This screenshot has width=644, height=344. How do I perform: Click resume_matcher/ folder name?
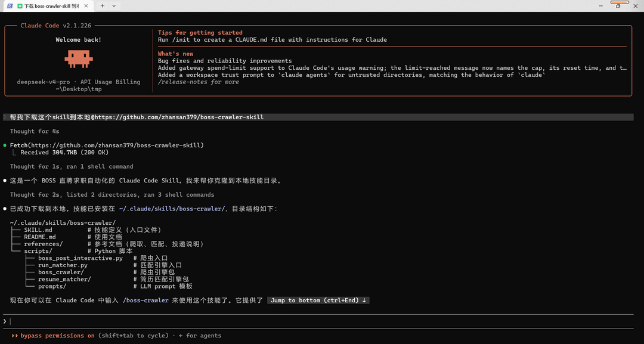click(64, 279)
